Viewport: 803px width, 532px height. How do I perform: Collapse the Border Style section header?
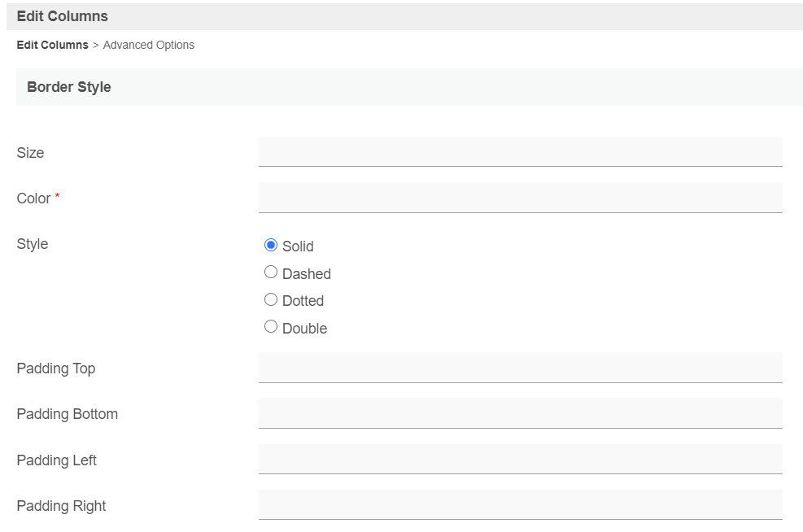click(69, 87)
